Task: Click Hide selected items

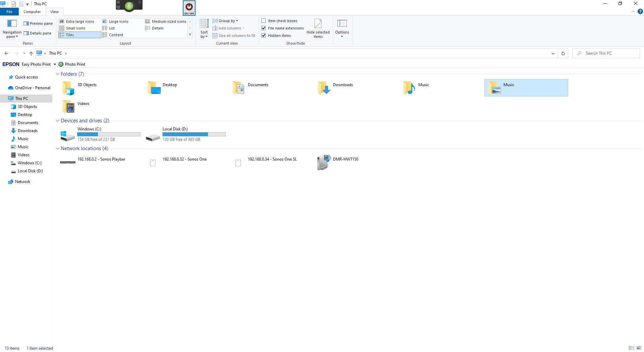Action: [318, 28]
